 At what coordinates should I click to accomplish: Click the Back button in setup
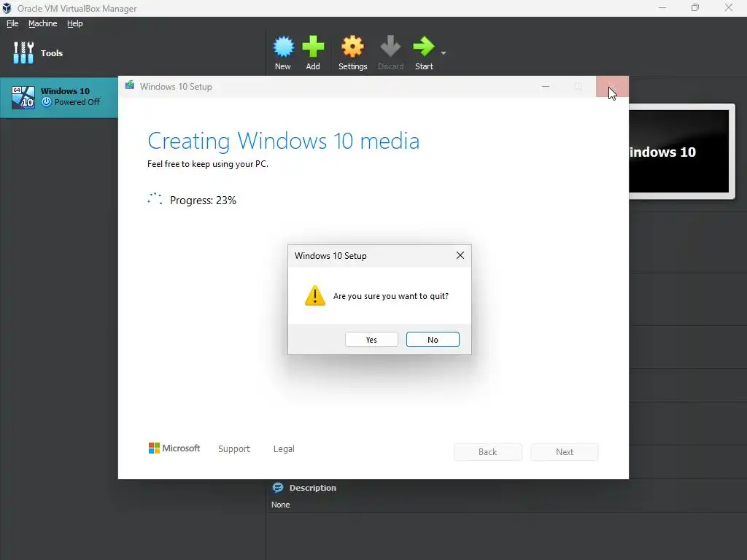(x=488, y=452)
